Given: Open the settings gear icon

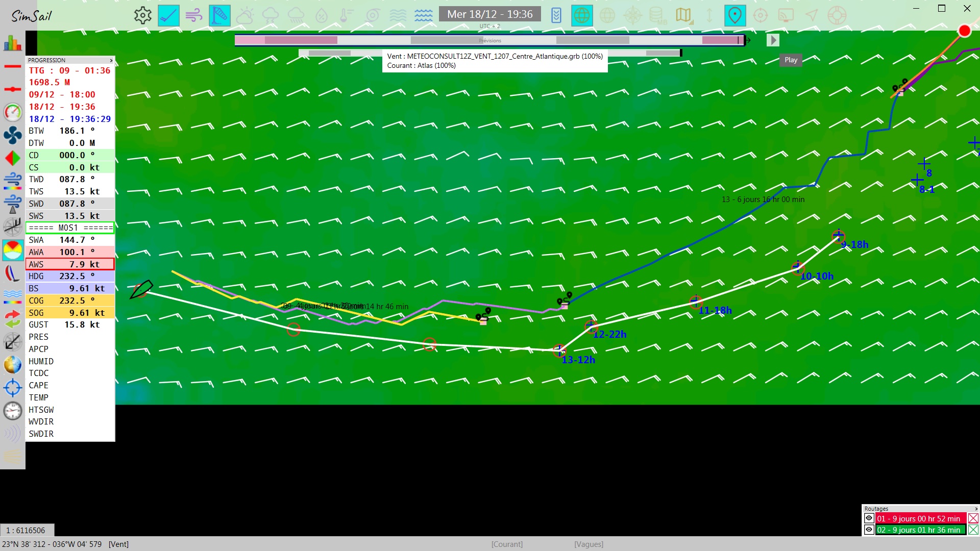Looking at the screenshot, I should (142, 15).
